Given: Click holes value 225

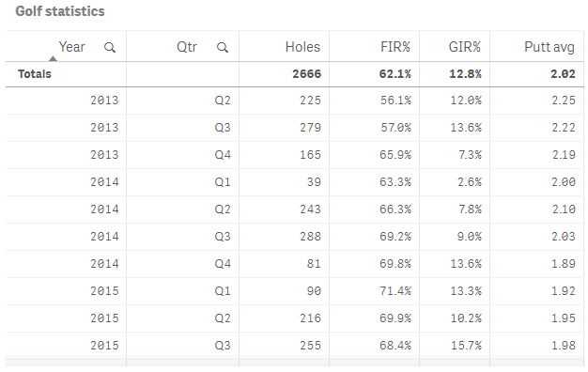Looking at the screenshot, I should click(310, 101).
